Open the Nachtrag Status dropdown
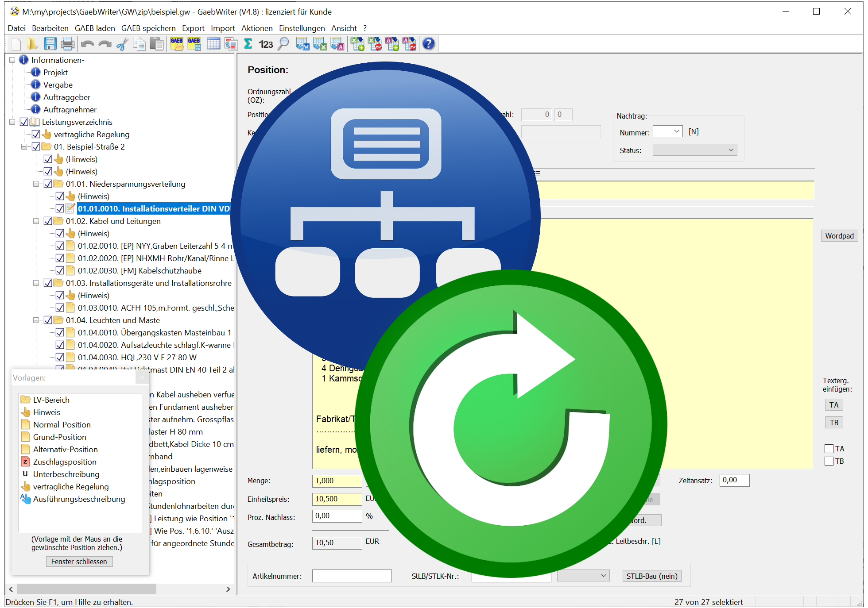 pos(695,150)
